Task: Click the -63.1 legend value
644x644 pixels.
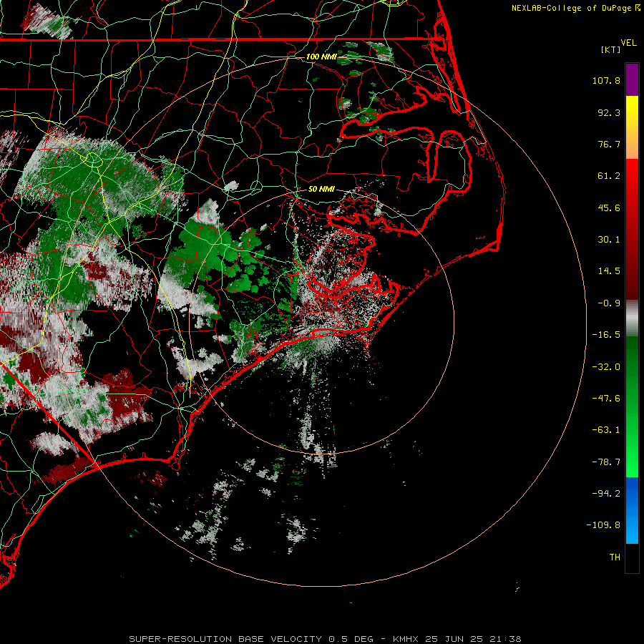Action: [x=606, y=430]
